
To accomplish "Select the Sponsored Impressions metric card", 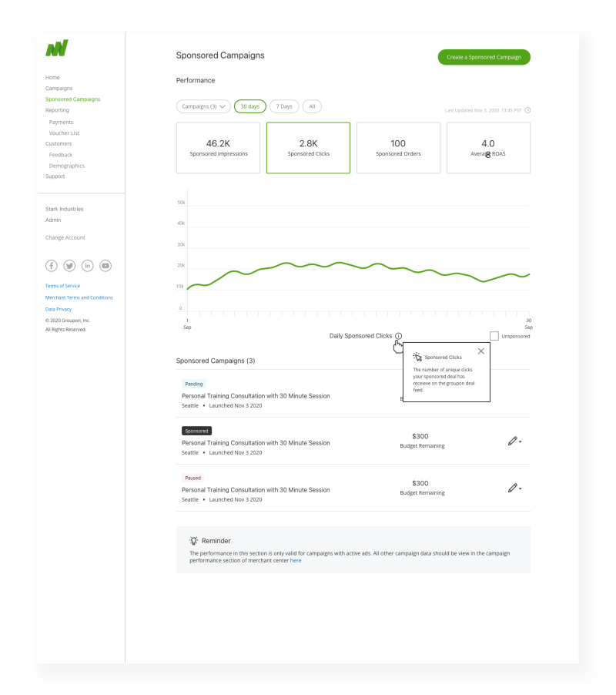I will (218, 148).
